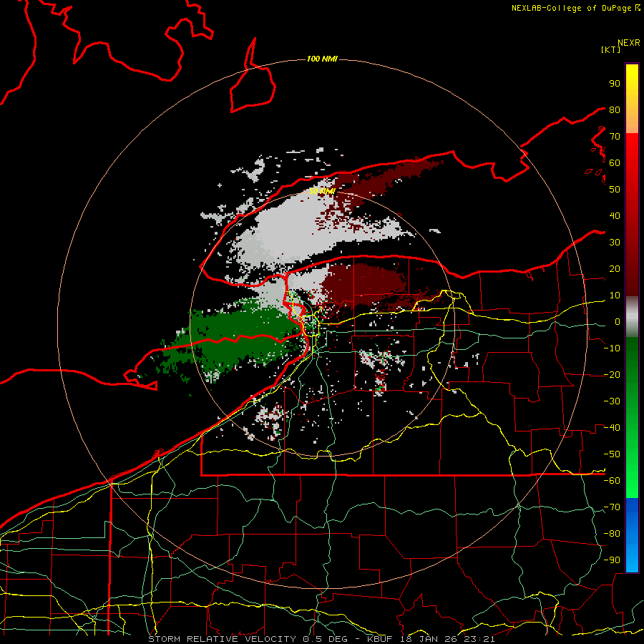Select the 90 knots scale label
The width and height of the screenshot is (644, 644).
click(615, 84)
